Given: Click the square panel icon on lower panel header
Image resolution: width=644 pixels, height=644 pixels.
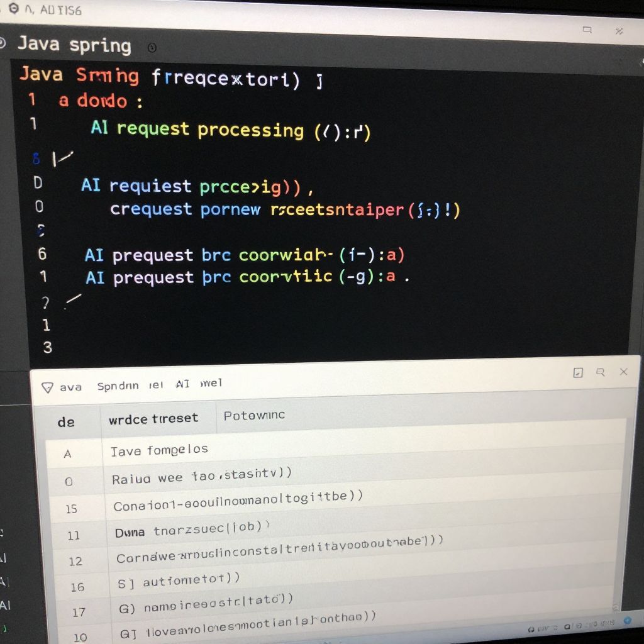Looking at the screenshot, I should point(578,372).
